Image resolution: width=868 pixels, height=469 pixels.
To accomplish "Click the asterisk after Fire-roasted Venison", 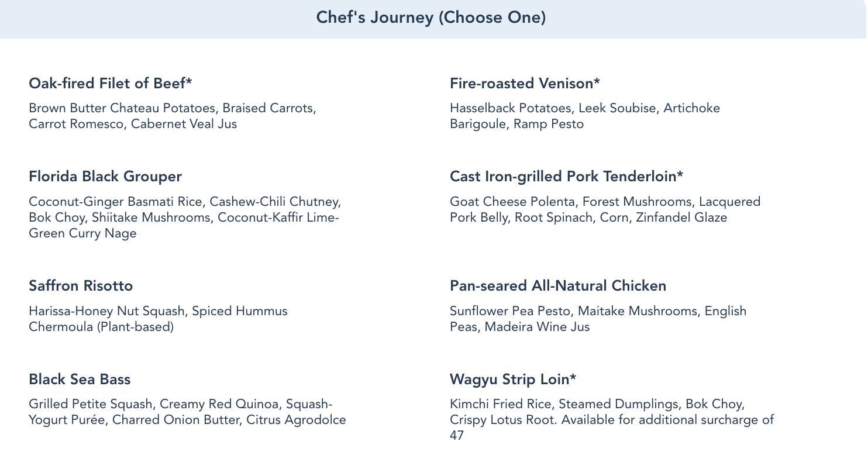I will [597, 82].
